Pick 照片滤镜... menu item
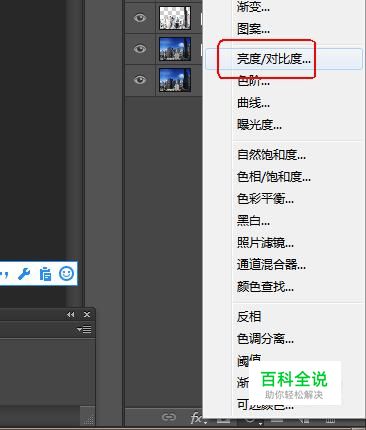 click(265, 243)
